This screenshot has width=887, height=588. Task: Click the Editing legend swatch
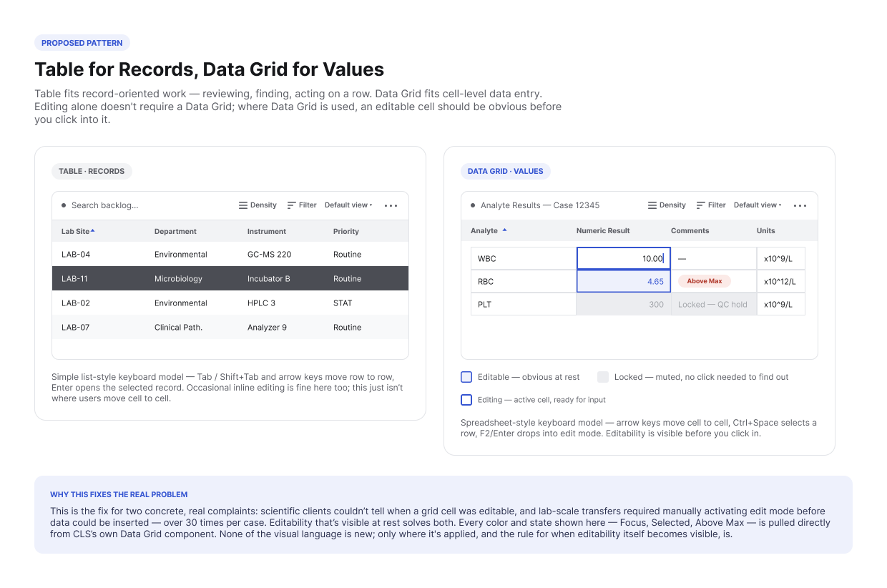[x=466, y=400]
